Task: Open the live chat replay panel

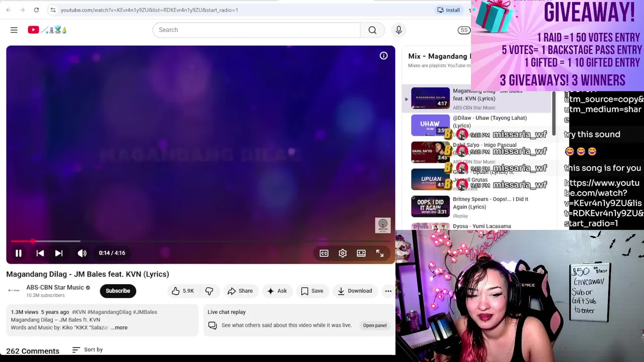Action: pyautogui.click(x=375, y=326)
